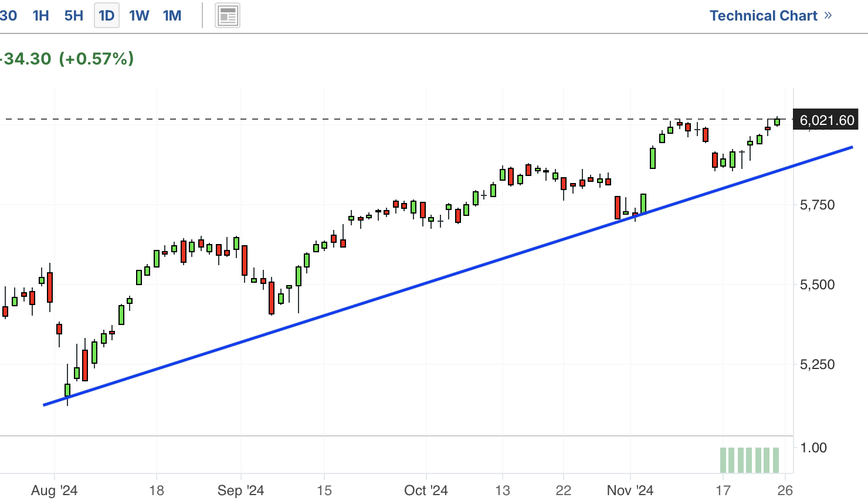Viewport: 868px width, 501px height.
Task: Select the 1M timeframe
Action: [172, 16]
